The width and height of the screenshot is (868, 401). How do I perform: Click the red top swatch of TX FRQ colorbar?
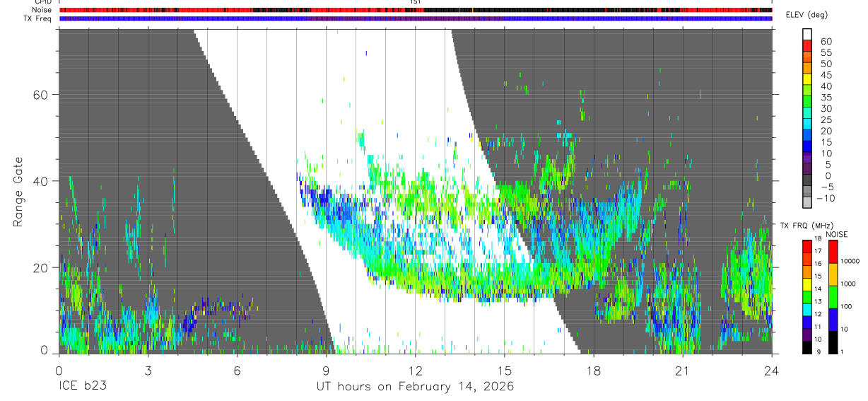pos(807,246)
